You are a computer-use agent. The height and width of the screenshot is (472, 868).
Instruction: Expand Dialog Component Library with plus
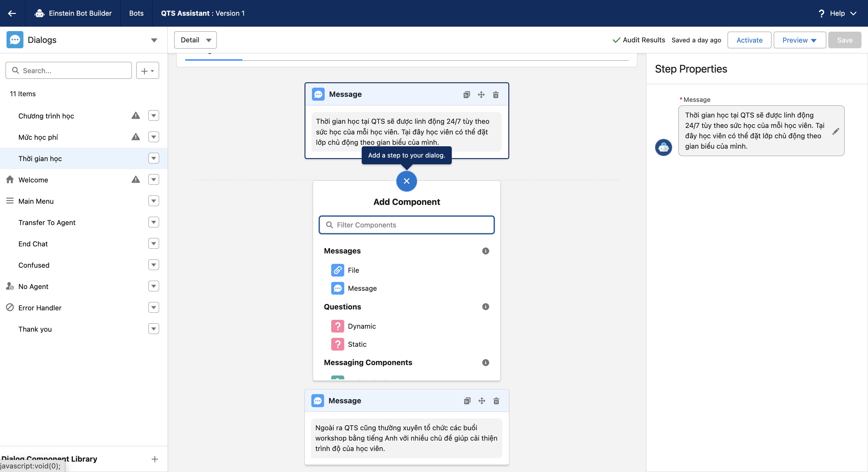[x=155, y=459]
